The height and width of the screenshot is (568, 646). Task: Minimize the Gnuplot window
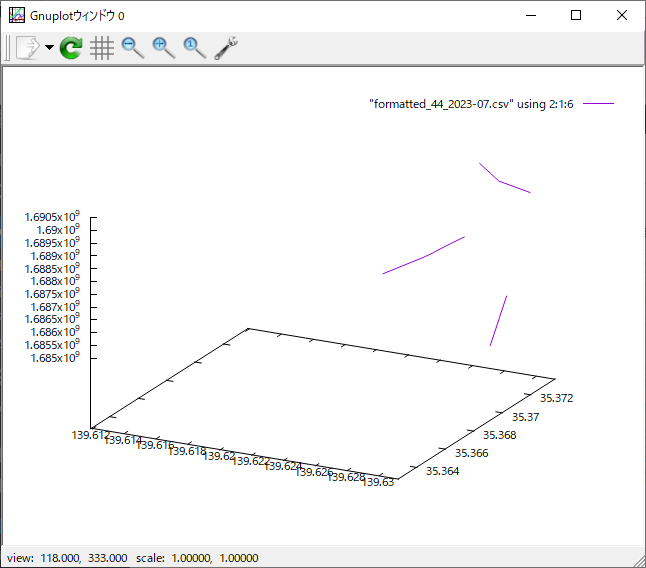[529, 15]
